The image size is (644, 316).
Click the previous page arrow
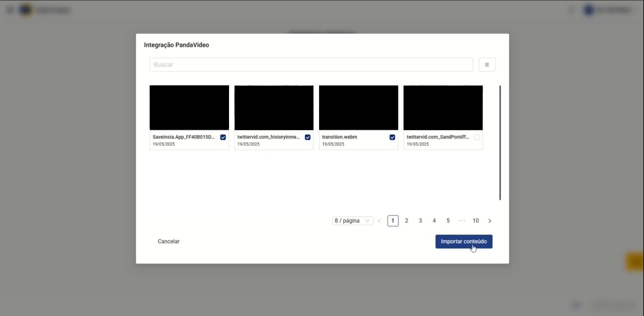(379, 221)
